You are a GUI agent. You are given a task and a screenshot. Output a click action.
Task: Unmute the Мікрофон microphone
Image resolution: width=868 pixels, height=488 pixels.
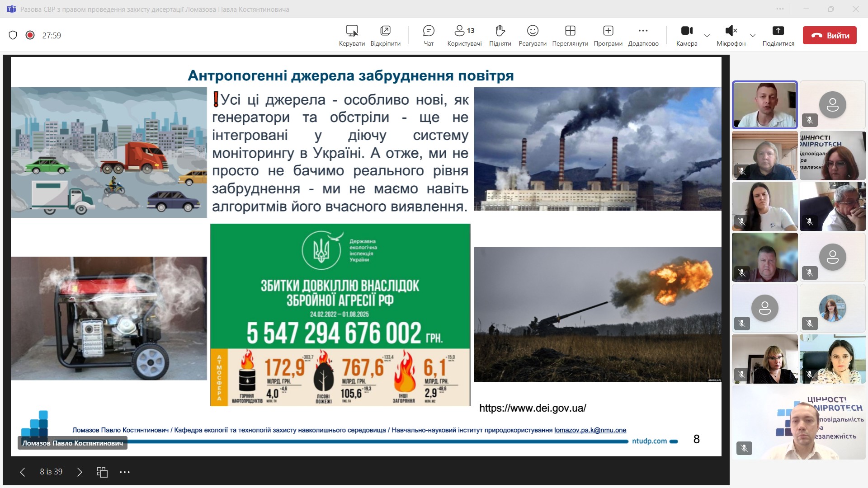click(731, 35)
